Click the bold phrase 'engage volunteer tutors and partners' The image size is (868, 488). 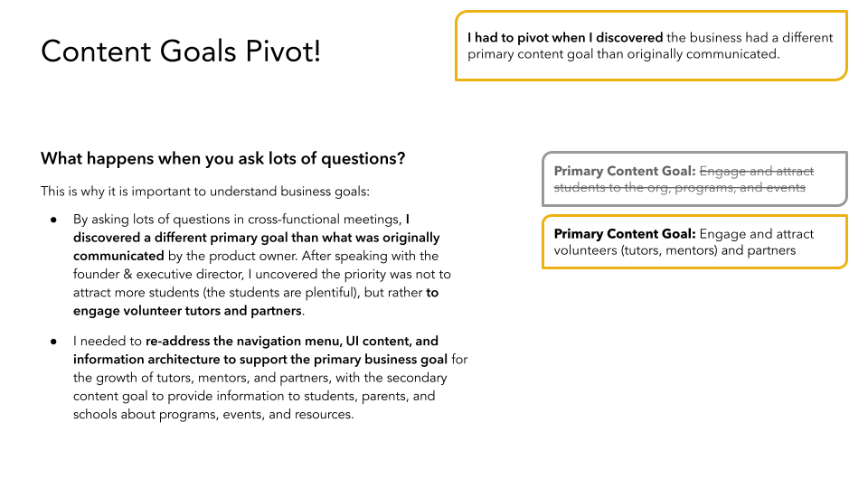[x=188, y=311]
